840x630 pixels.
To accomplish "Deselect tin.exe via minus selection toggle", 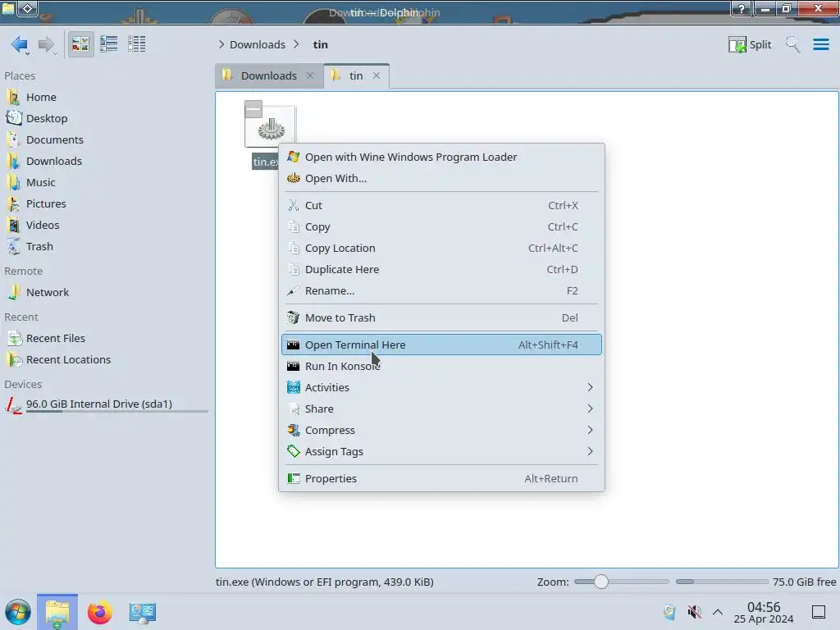I will coord(253,109).
